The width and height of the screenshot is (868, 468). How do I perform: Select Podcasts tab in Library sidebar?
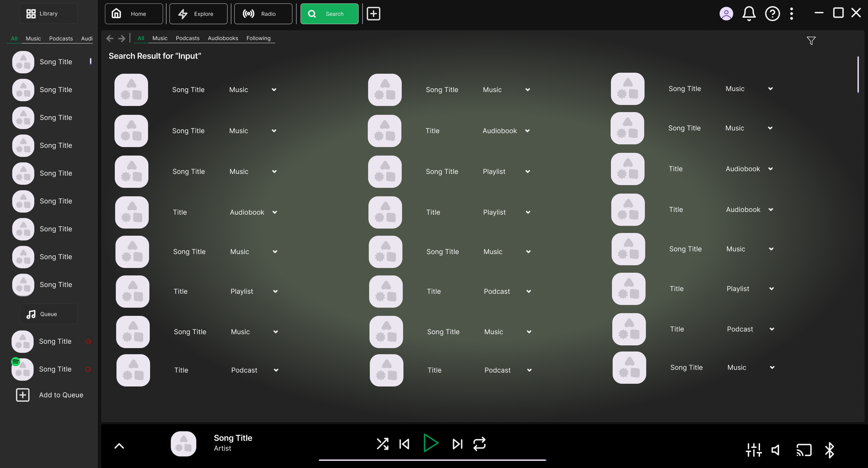[x=61, y=39]
